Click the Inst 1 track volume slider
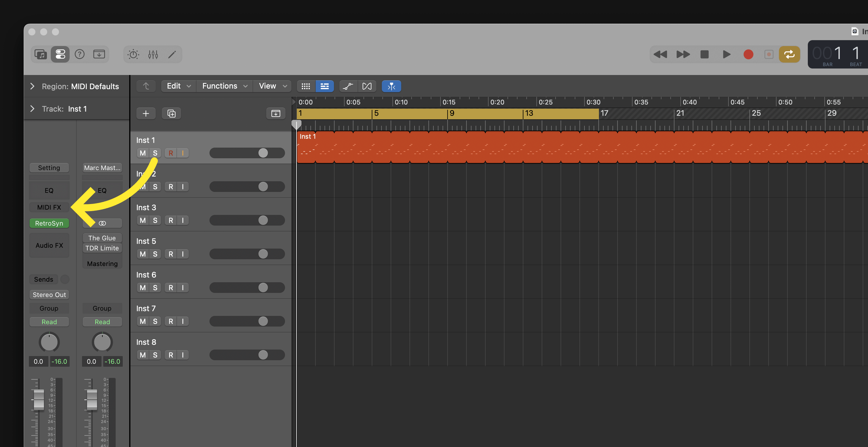This screenshot has height=447, width=868. (x=247, y=153)
